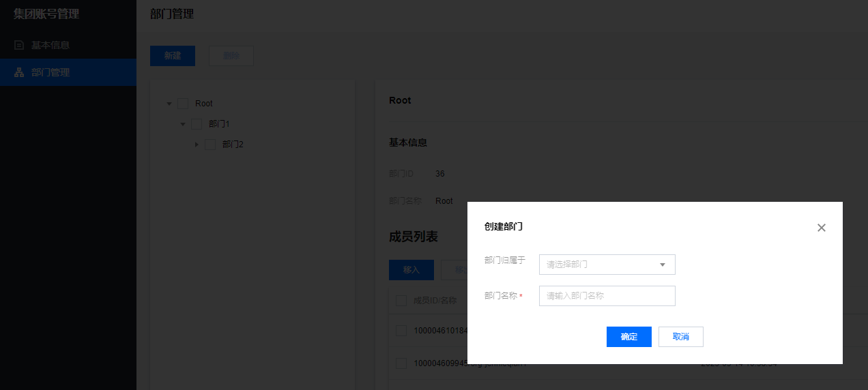Click the 部门2 tree item label
The height and width of the screenshot is (390, 868).
(233, 145)
